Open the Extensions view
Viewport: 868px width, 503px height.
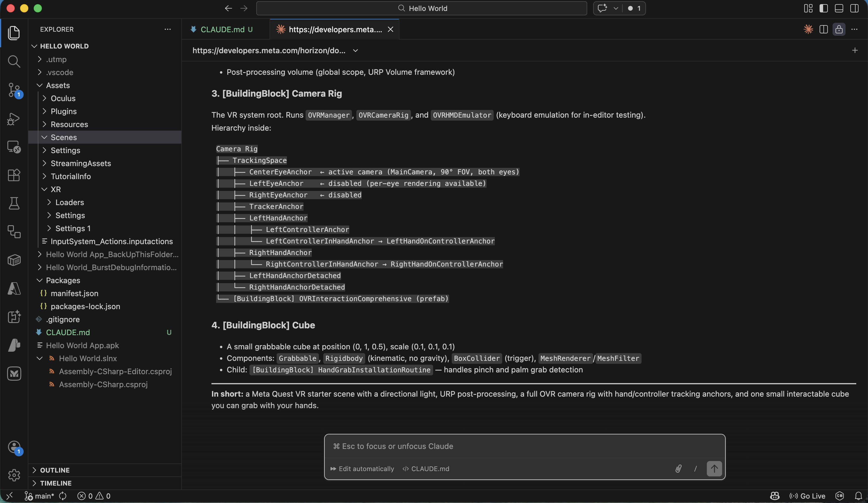(x=14, y=175)
